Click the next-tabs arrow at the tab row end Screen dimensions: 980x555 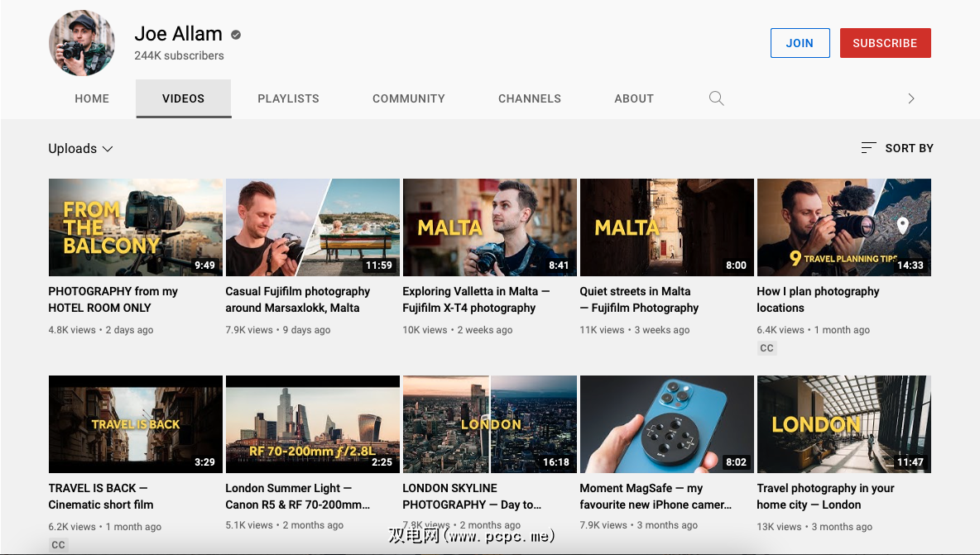(x=910, y=98)
